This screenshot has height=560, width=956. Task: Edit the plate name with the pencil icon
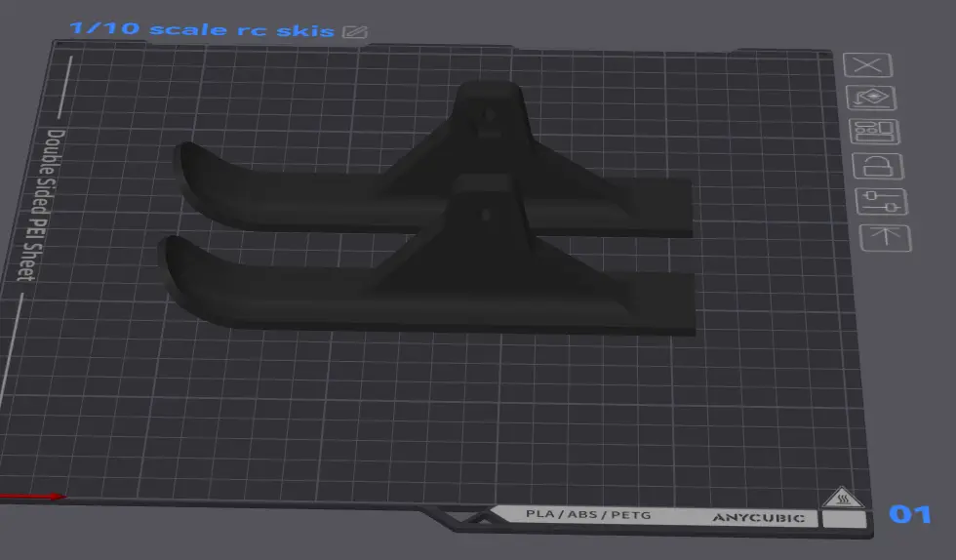click(355, 32)
